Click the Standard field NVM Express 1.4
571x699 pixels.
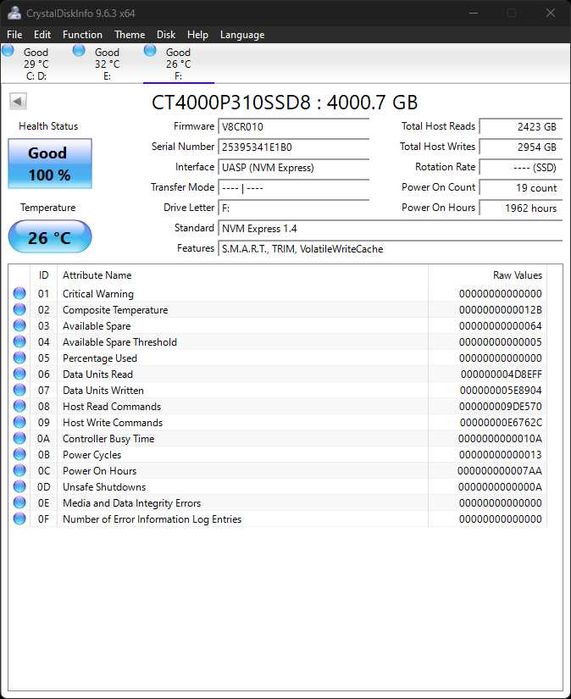tap(390, 229)
